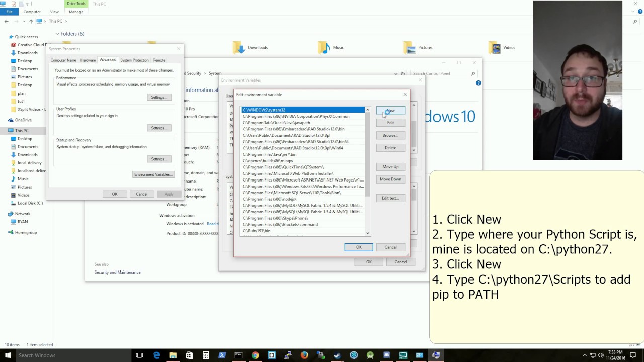Click the Edit text... button
Viewport: 644px width, 362px height.
(390, 198)
